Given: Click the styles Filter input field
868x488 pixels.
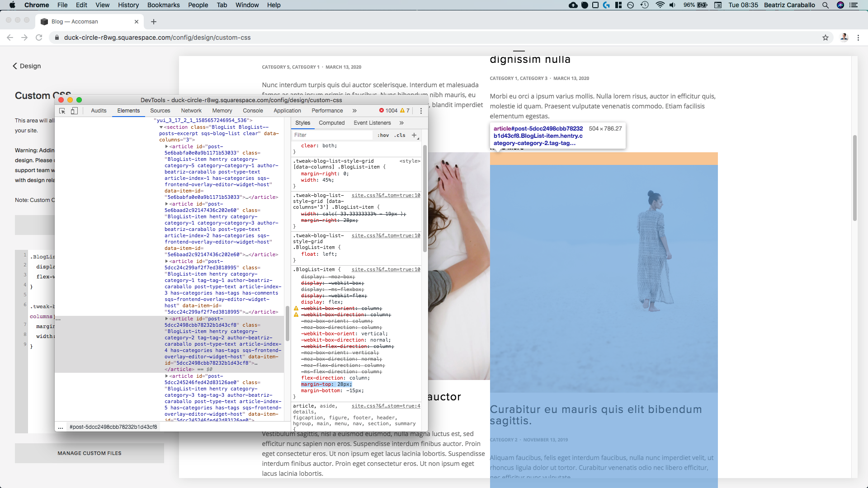Looking at the screenshot, I should pos(332,135).
